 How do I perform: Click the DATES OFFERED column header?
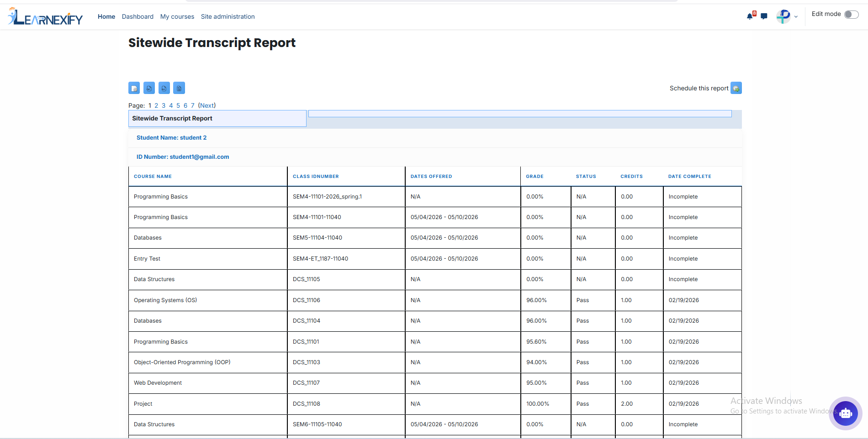(x=431, y=177)
